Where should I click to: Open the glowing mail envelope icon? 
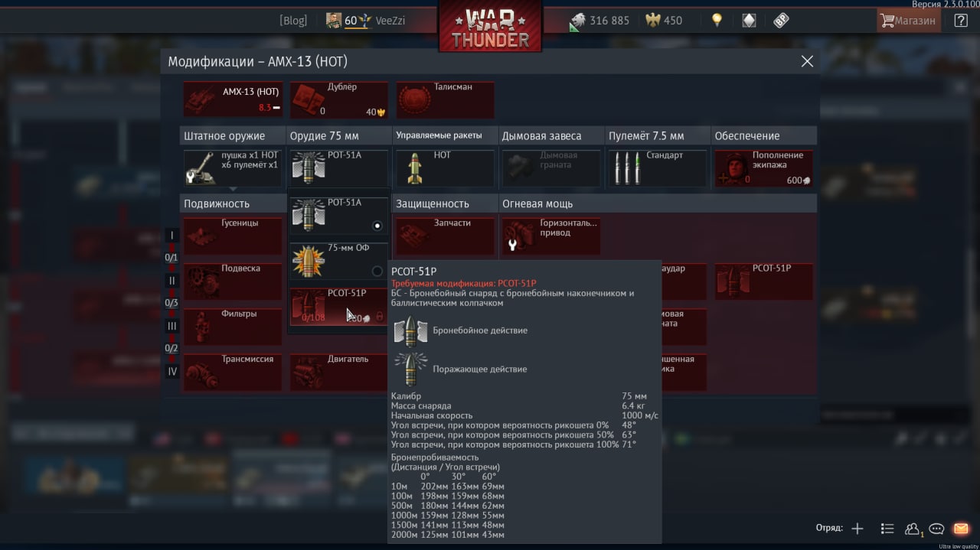click(x=961, y=529)
